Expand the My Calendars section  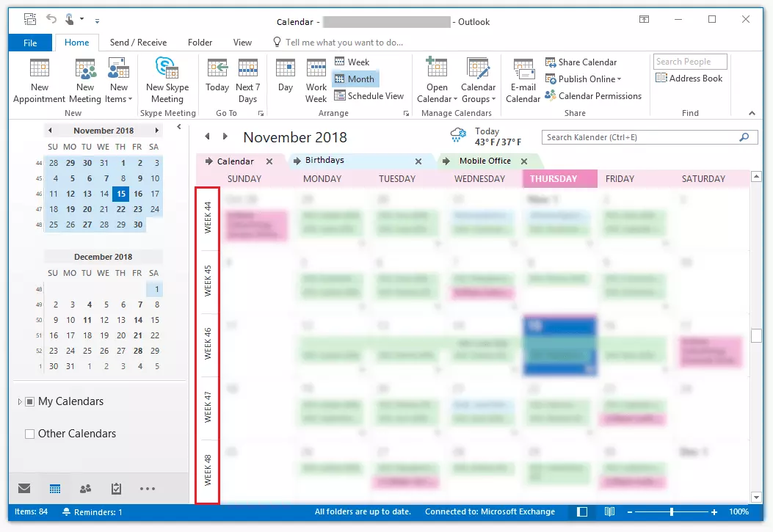coord(20,401)
